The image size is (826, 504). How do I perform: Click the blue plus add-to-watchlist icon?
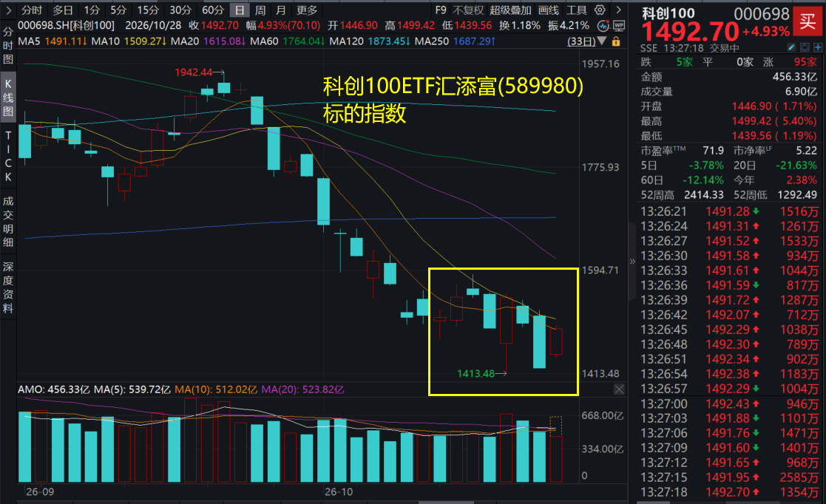point(818,47)
